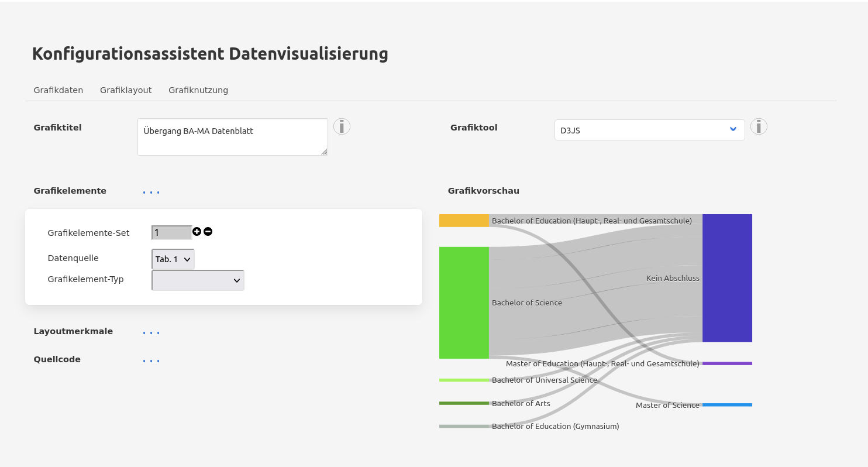This screenshot has width=868, height=467.
Task: Open the Grafikelement-Typ dropdown
Action: click(x=198, y=280)
